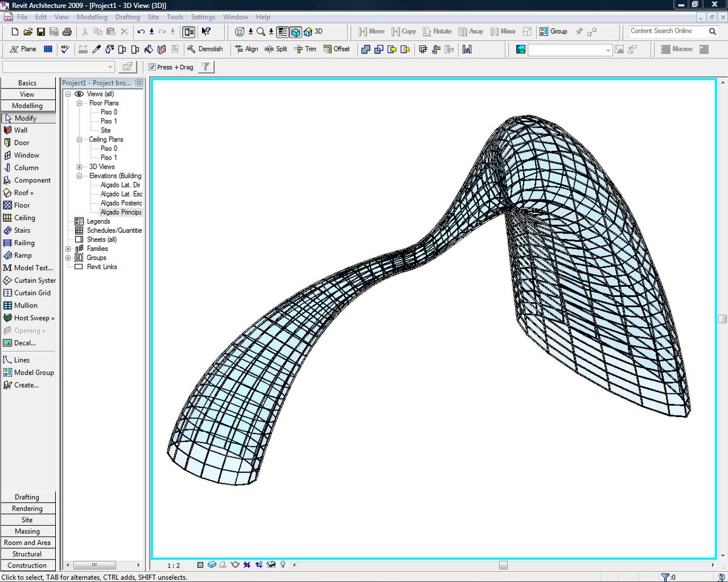Expand the Families tree node

[70, 249]
